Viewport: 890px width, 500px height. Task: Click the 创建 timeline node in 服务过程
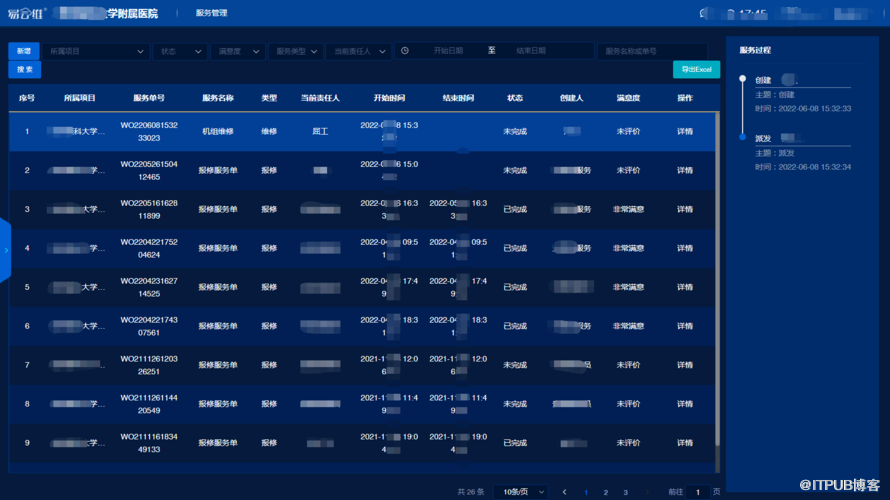[742, 77]
